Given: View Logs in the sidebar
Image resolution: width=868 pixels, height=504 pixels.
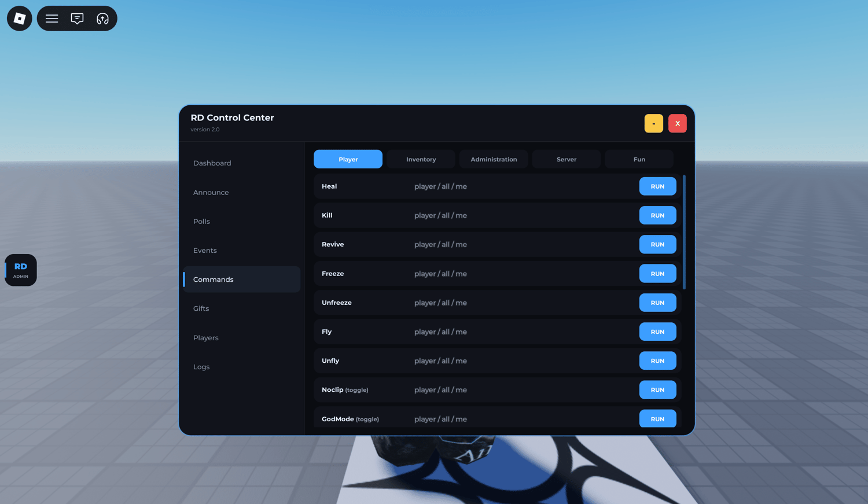Looking at the screenshot, I should click(x=241, y=366).
